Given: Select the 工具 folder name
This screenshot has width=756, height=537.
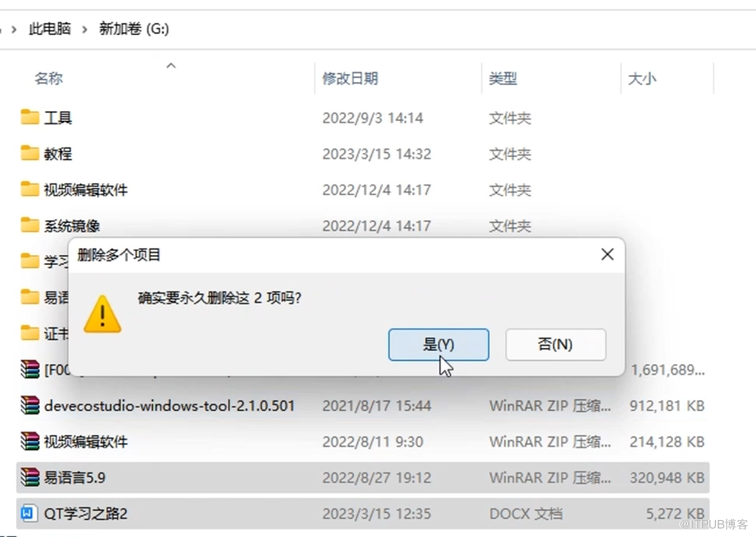Looking at the screenshot, I should 58,117.
